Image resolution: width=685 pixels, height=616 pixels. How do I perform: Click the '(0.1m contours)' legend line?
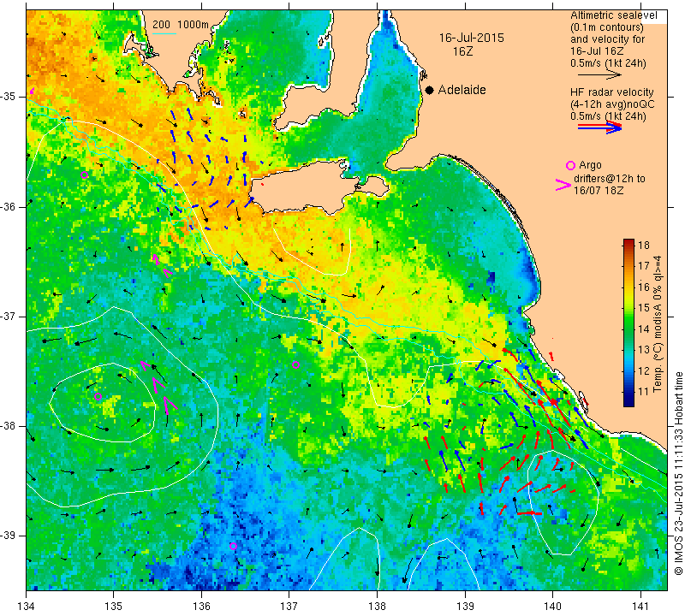point(607,27)
